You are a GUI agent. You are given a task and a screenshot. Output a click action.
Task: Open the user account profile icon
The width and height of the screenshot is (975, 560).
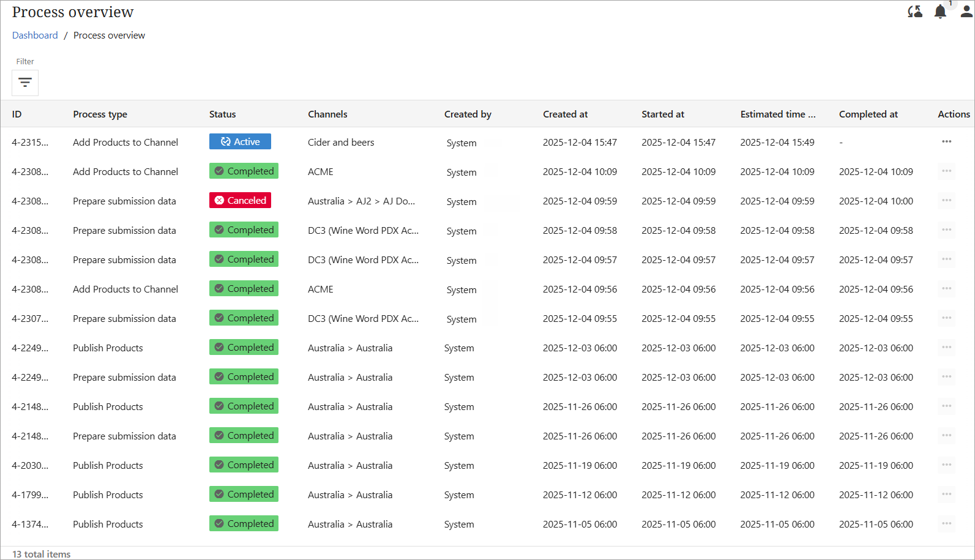(966, 12)
